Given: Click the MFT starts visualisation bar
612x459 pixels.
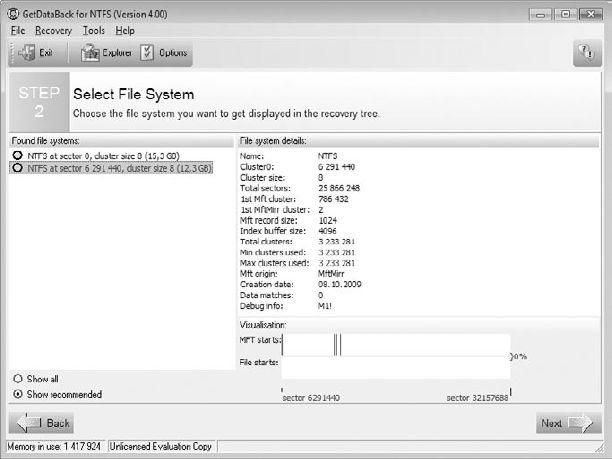Looking at the screenshot, I should [x=395, y=344].
